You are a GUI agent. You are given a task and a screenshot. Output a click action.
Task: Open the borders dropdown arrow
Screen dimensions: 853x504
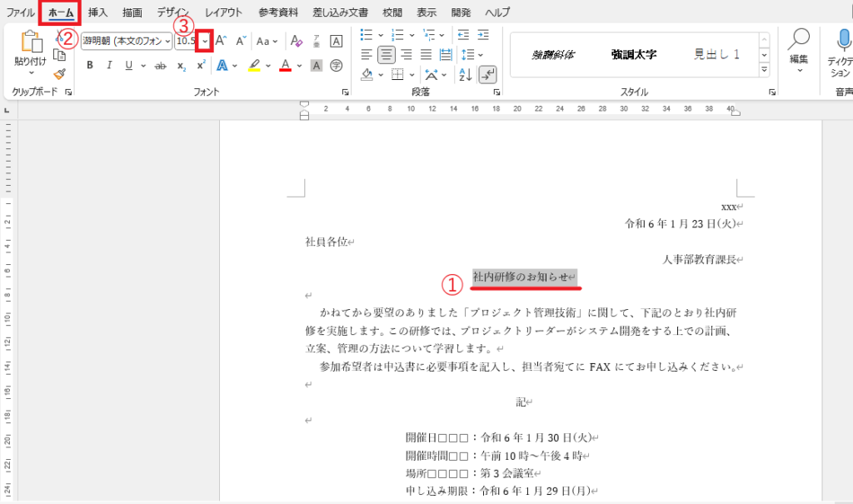point(412,75)
